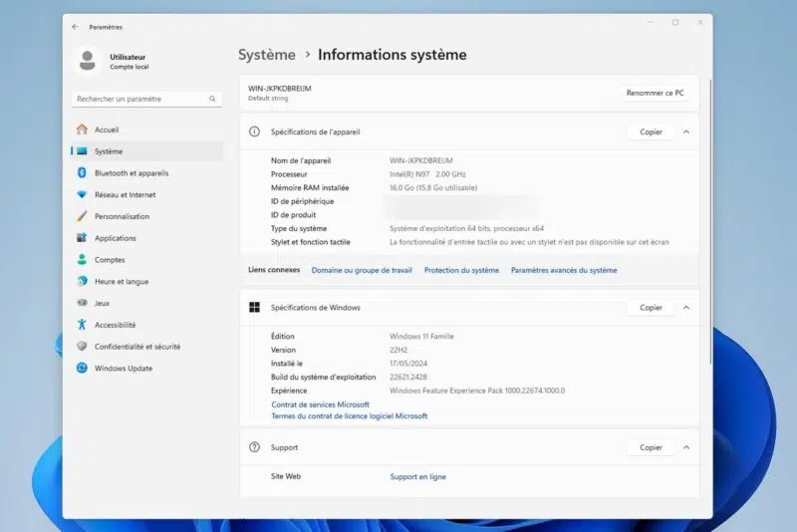The image size is (797, 532).
Task: Open the Accueil home icon
Action: tap(82, 130)
